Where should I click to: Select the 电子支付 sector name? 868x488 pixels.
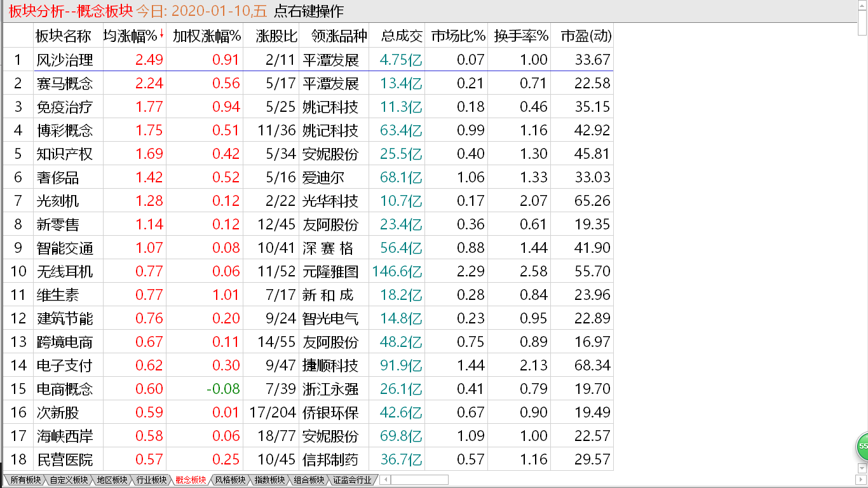tap(65, 365)
